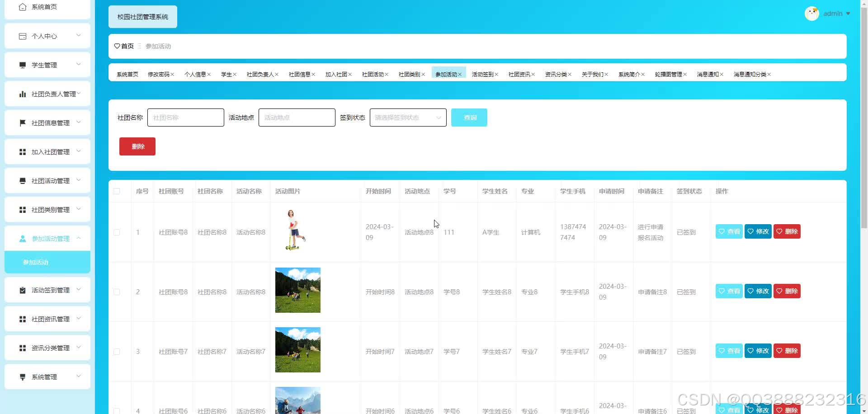
Task: Switch to the 社团资讯 tab
Action: point(519,75)
